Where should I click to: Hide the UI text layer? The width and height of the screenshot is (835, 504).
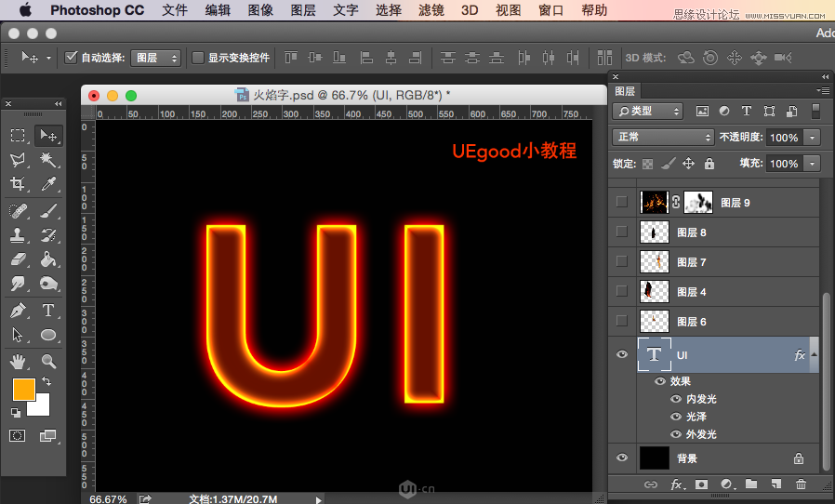622,354
